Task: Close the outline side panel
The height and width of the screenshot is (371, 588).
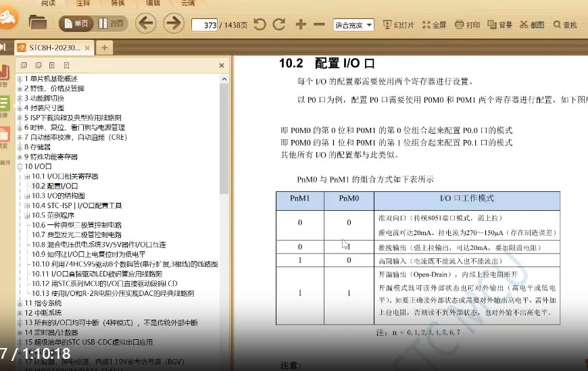Action: click(222, 66)
